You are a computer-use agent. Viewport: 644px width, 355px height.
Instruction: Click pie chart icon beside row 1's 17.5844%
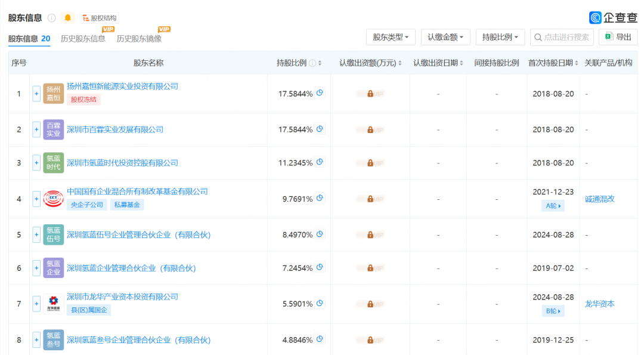(320, 93)
